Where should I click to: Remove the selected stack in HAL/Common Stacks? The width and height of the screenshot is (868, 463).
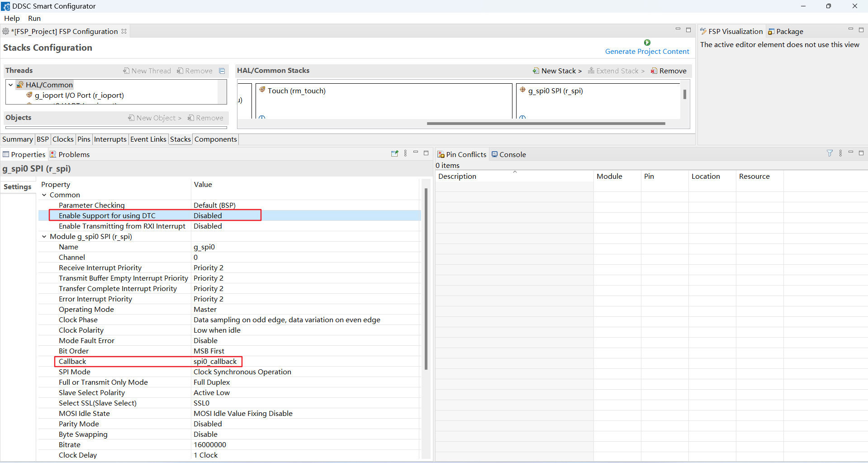click(x=669, y=71)
